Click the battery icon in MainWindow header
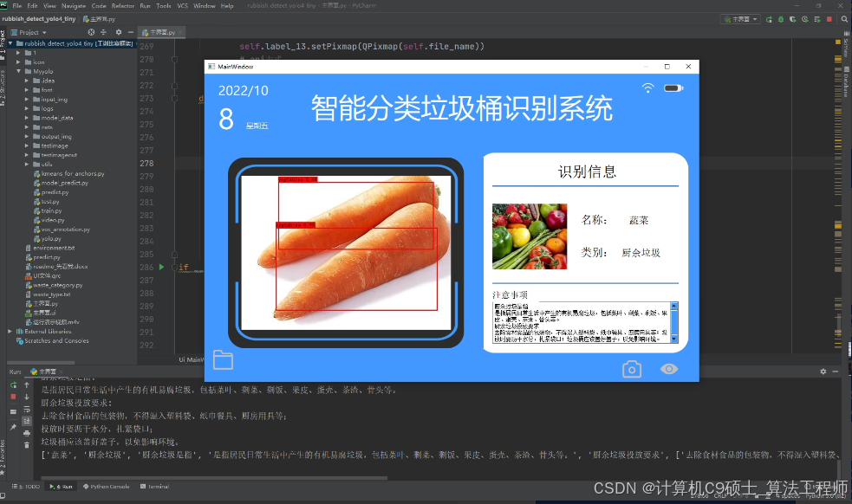This screenshot has height=504, width=852. point(673,88)
